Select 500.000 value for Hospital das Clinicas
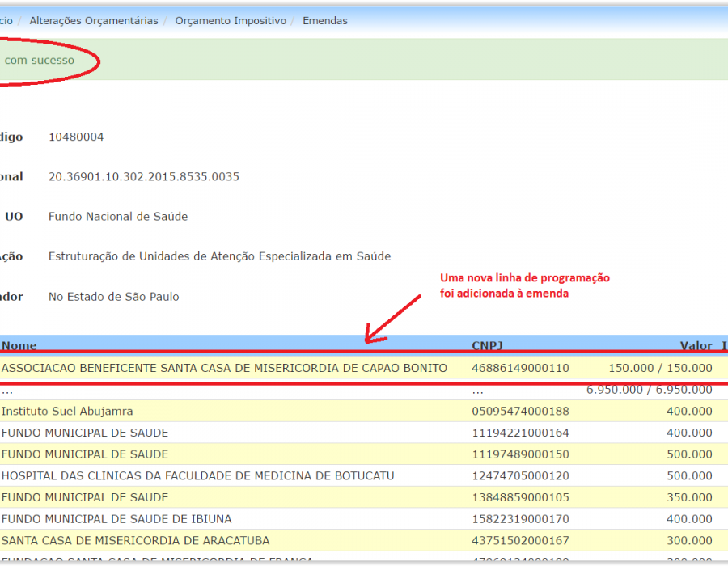This screenshot has height=566, width=728. (x=689, y=476)
